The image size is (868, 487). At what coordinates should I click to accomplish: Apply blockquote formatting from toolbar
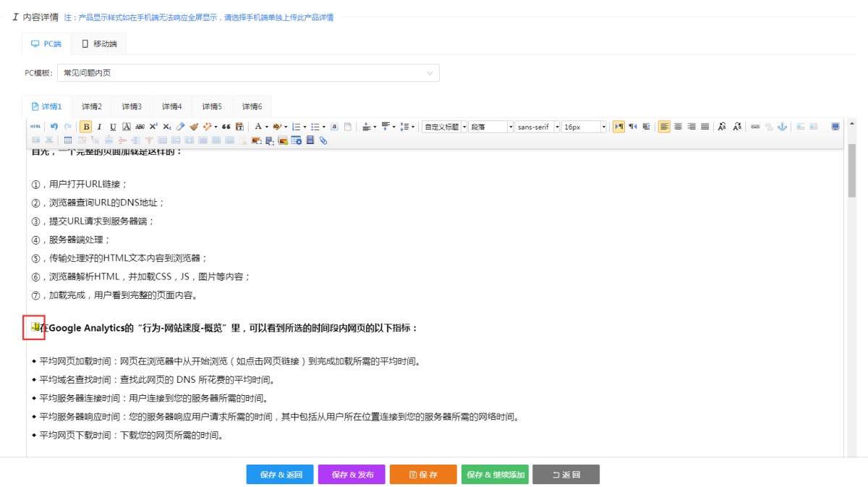tap(226, 127)
